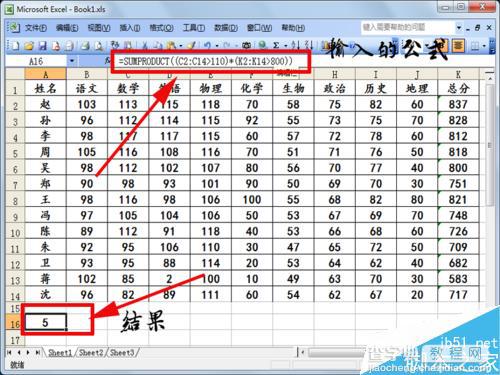Screen dimensions: 500x375
Task: Select the 政治 header cell
Action: pos(335,88)
